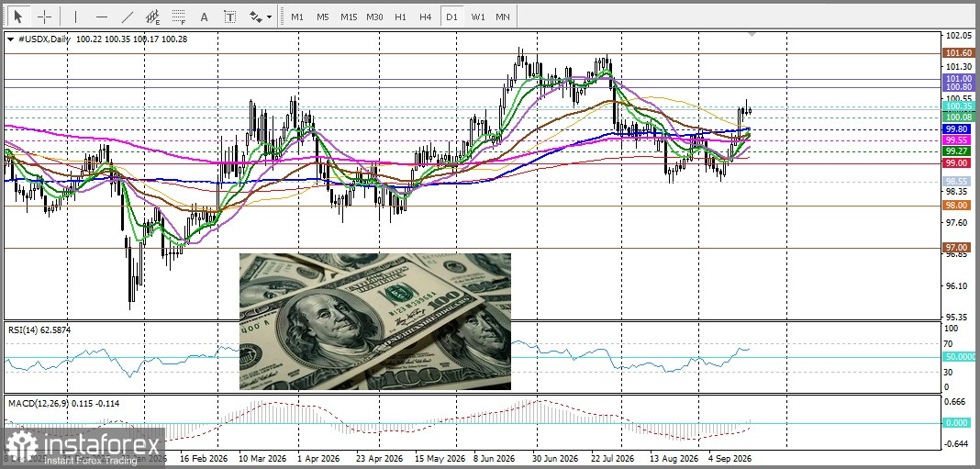Click the H1 timeframe button
Viewport: 980px width, 469px height.
[401, 17]
